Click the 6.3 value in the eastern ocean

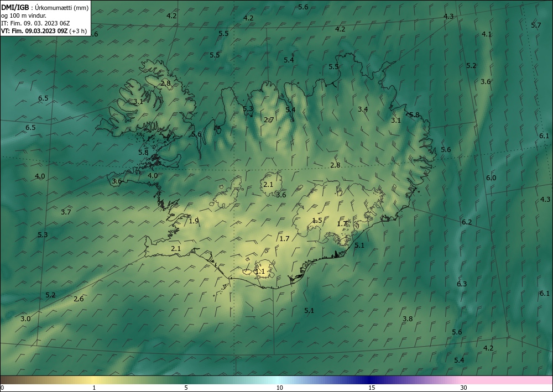pyautogui.click(x=462, y=284)
